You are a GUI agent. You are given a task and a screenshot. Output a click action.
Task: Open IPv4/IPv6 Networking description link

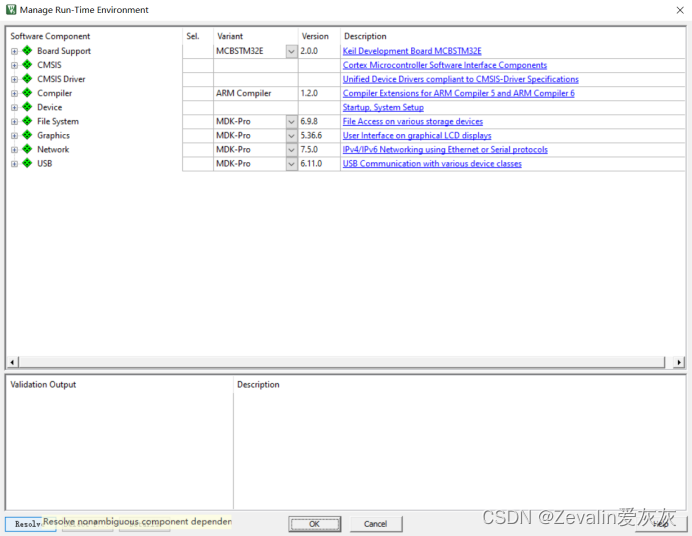coord(445,150)
